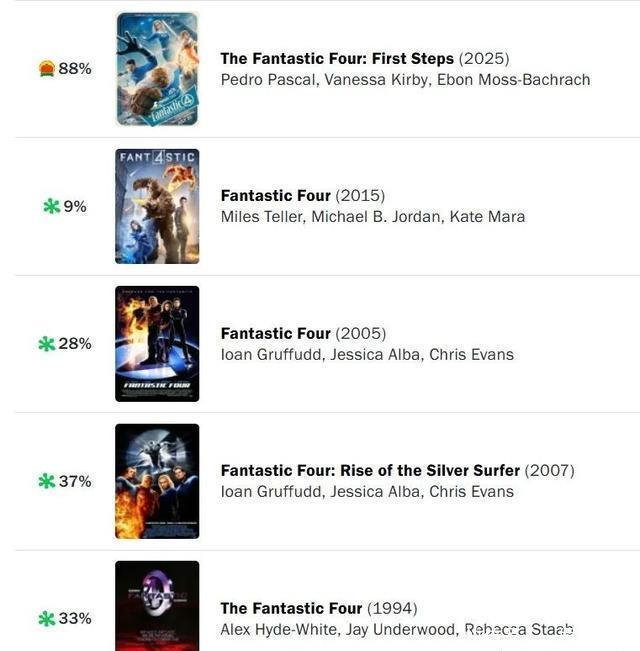The width and height of the screenshot is (640, 651).
Task: Click the 9% score for Fantastic Four 2015
Action: click(x=75, y=206)
